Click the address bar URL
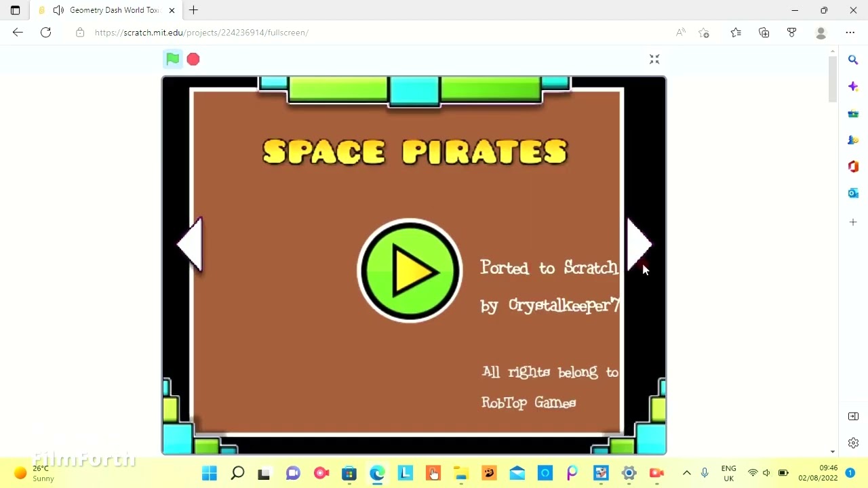 click(x=201, y=33)
